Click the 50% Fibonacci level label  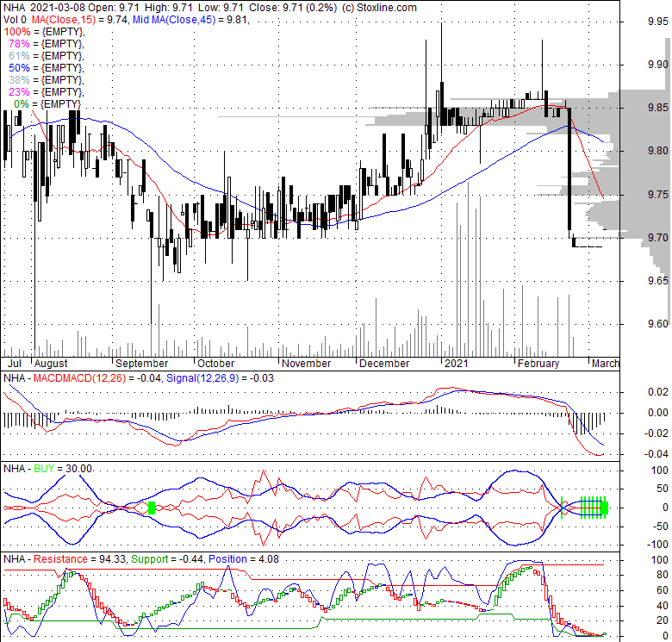(x=19, y=68)
